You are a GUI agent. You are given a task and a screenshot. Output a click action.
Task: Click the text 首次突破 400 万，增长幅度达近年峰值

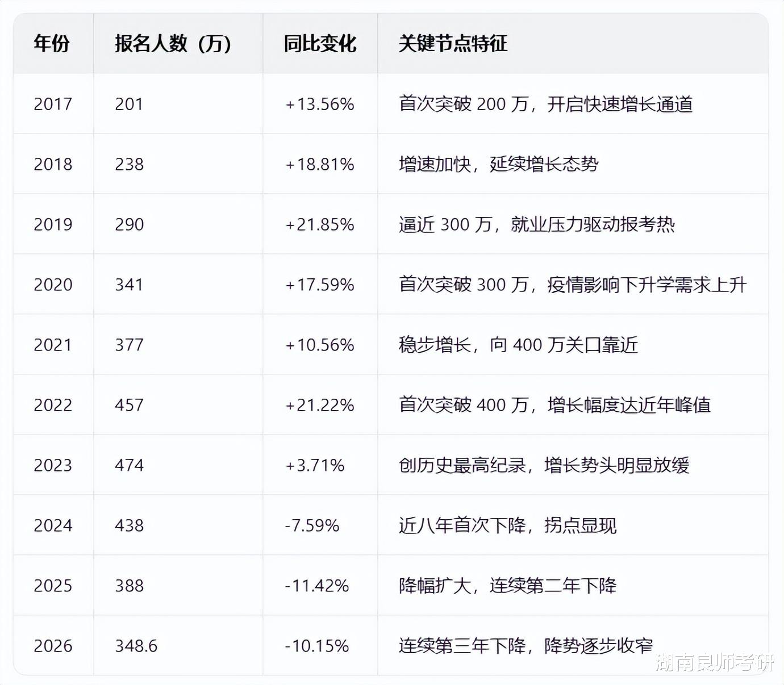pos(555,405)
